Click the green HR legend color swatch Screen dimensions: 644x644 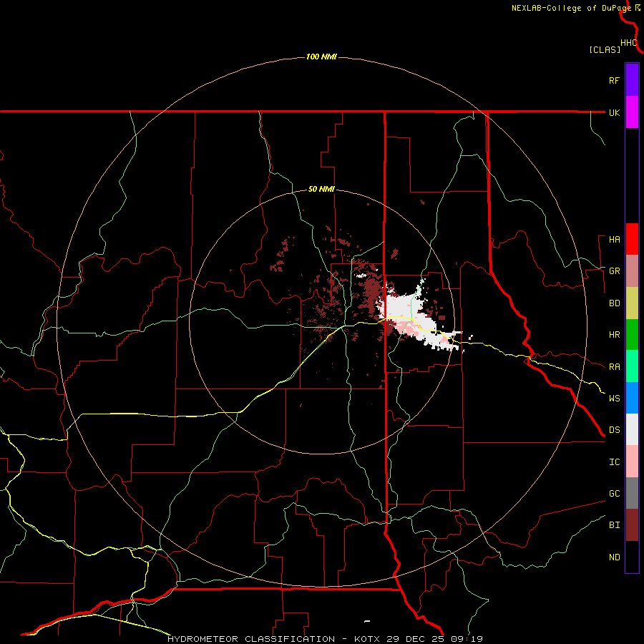pos(632,335)
